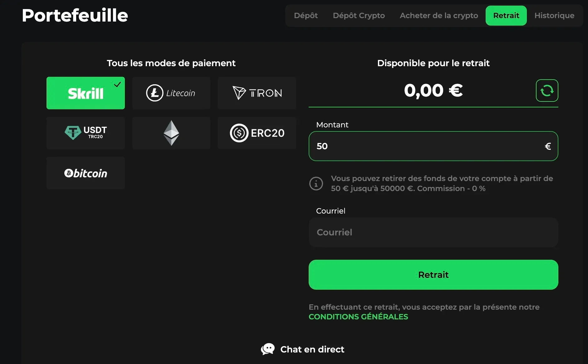Click the green Retrait submit button
The width and height of the screenshot is (588, 364).
(433, 275)
